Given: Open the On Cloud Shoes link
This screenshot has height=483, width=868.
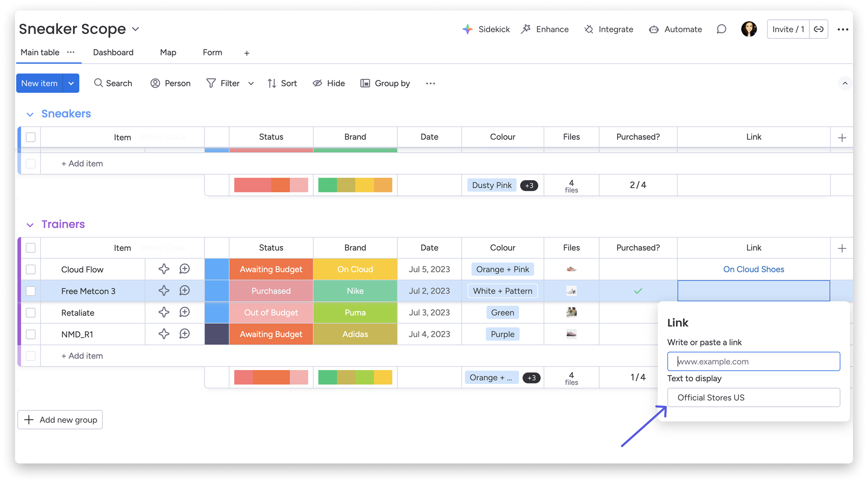Looking at the screenshot, I should 754,269.
